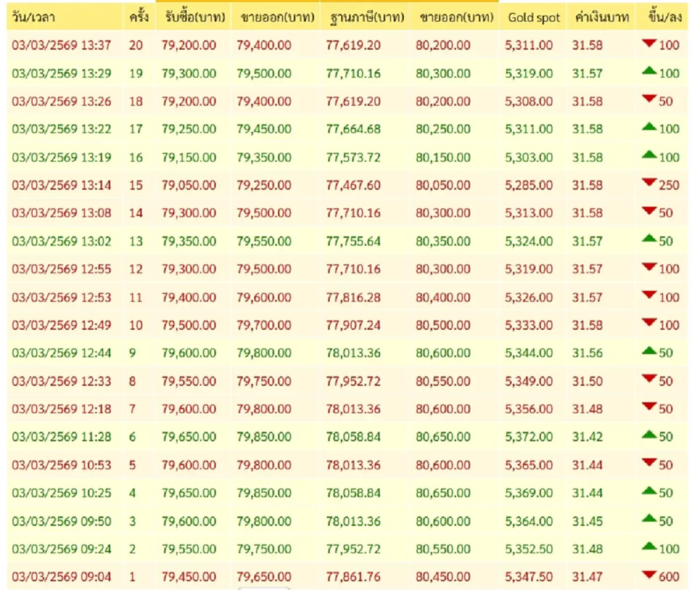Viewport: 700px width, 590px height.
Task: Select the รับซื้อ(บาท) column header
Action: 195,18
